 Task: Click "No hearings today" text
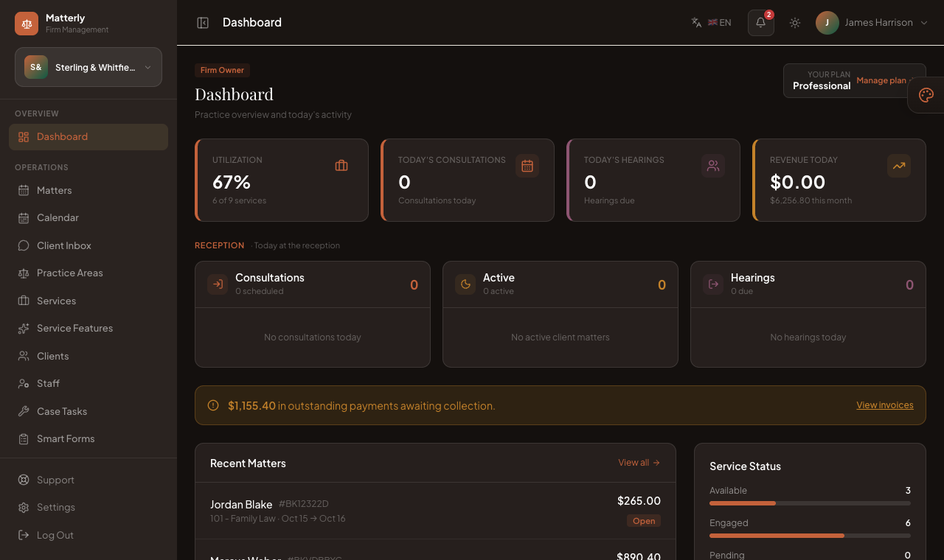point(808,337)
